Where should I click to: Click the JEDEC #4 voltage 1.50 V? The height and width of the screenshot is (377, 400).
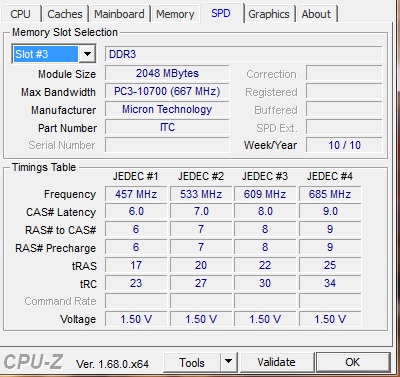pyautogui.click(x=330, y=319)
